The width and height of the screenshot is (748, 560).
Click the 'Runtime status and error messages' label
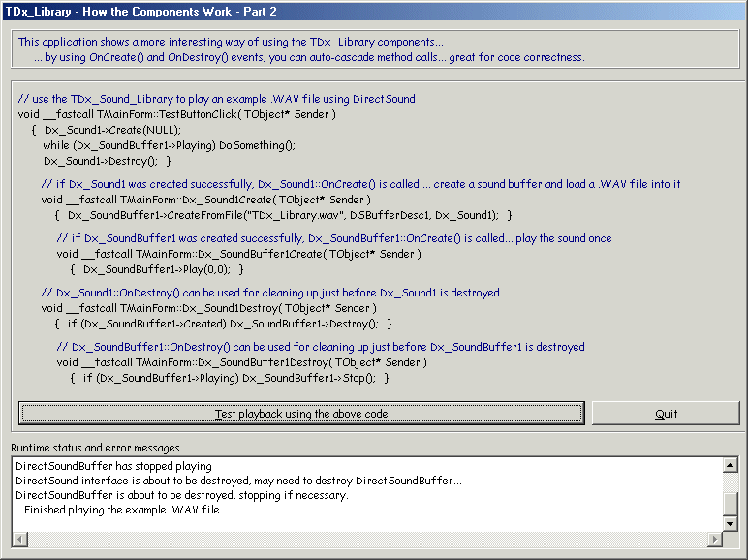[100, 448]
